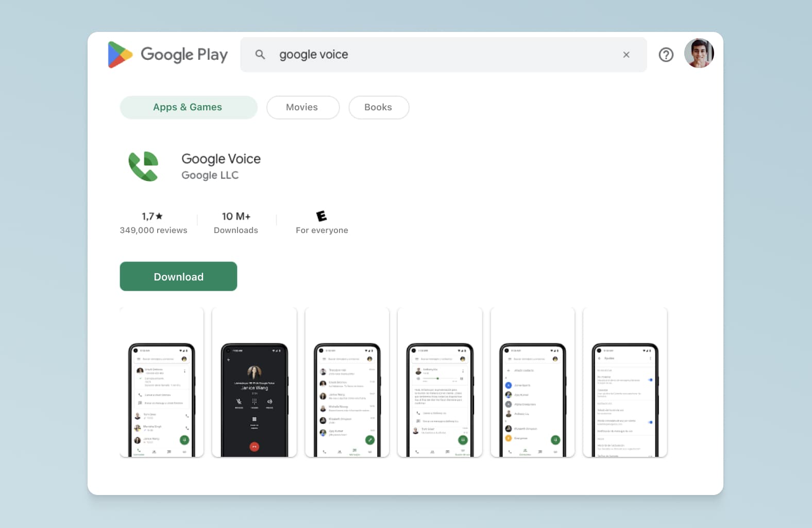Focus the search field containing google voice
Viewport: 812px width, 528px height.
click(443, 55)
